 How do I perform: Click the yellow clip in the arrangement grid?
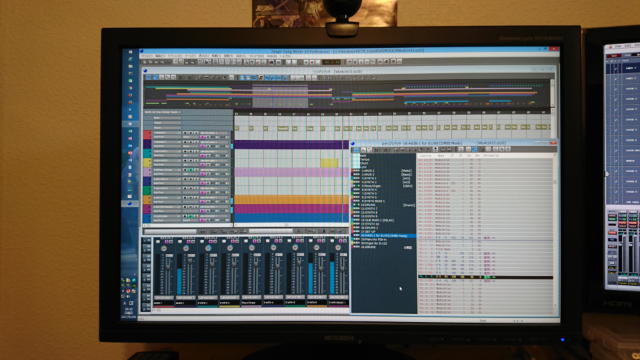tap(329, 163)
